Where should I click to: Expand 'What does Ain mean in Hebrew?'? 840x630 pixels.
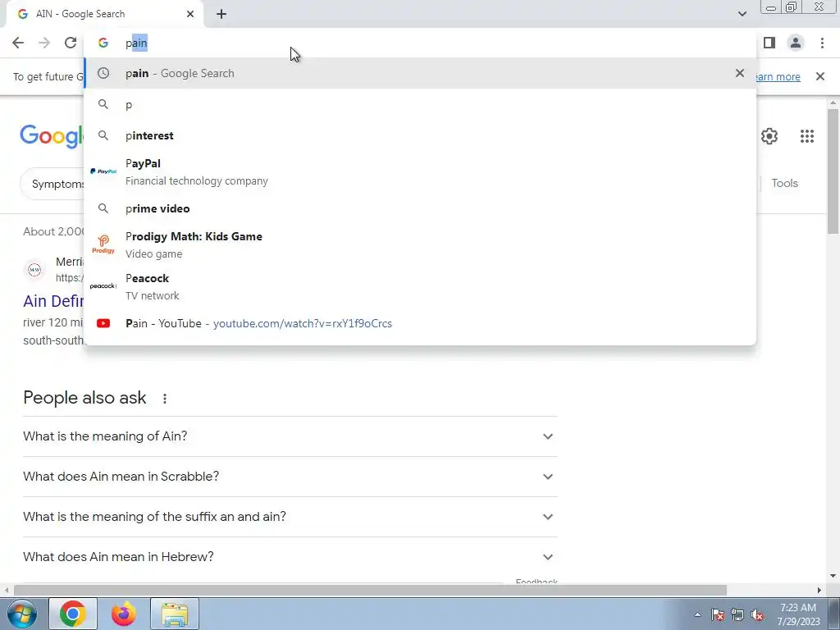pos(290,557)
